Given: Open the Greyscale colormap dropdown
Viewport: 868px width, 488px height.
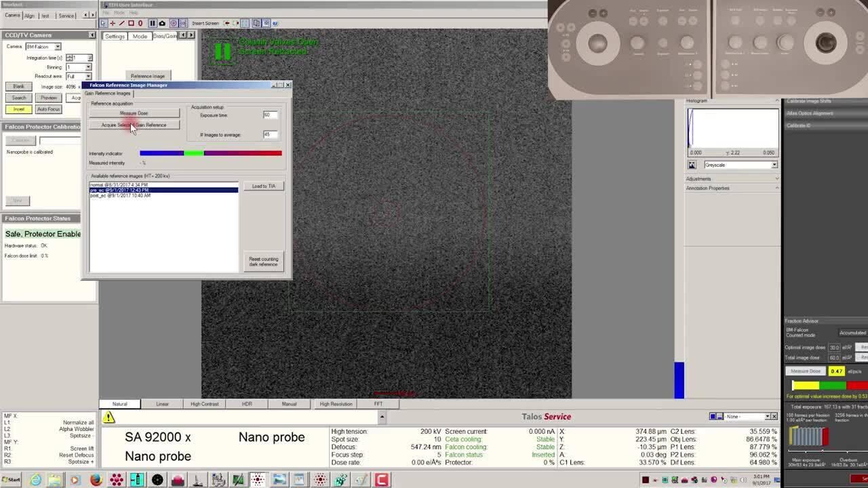Looking at the screenshot, I should 774,165.
